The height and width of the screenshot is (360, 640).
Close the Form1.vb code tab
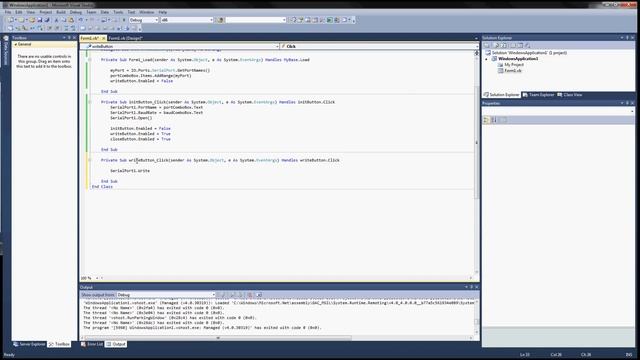click(103, 38)
